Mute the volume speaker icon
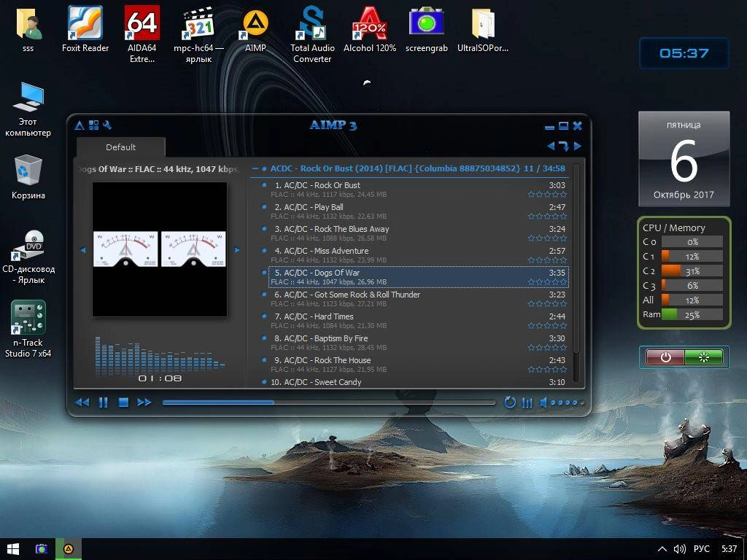 click(x=543, y=402)
